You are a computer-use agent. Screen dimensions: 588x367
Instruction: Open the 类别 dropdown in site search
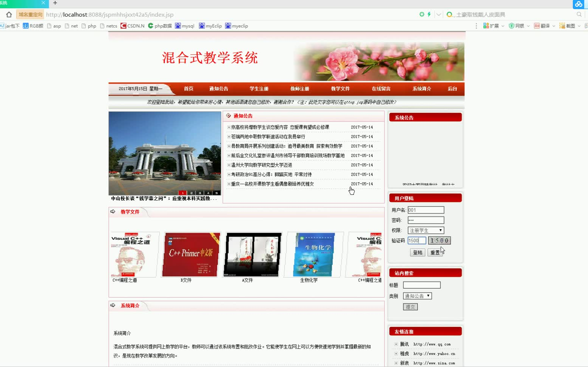[x=417, y=296]
